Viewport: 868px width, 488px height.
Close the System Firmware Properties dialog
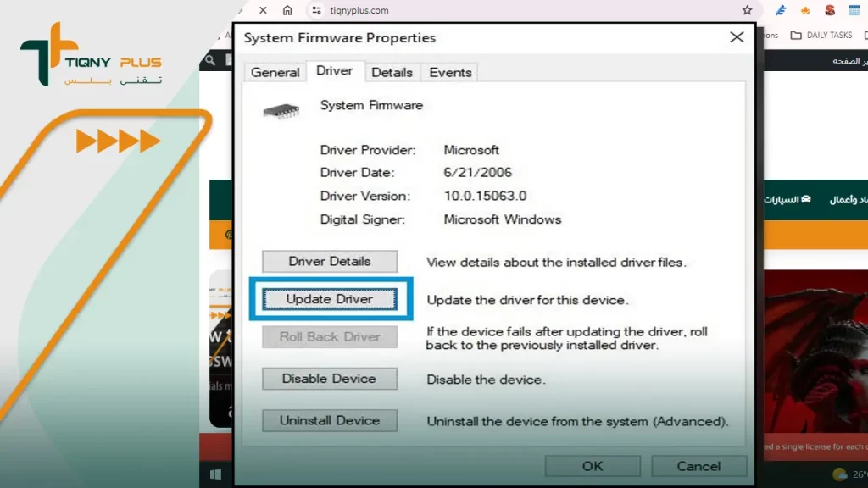click(737, 37)
